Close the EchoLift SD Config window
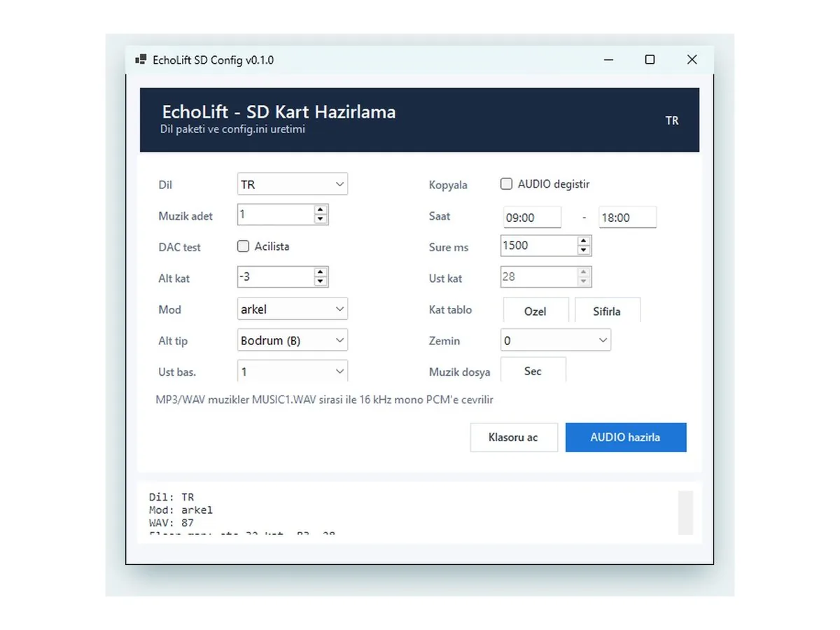 tap(692, 59)
